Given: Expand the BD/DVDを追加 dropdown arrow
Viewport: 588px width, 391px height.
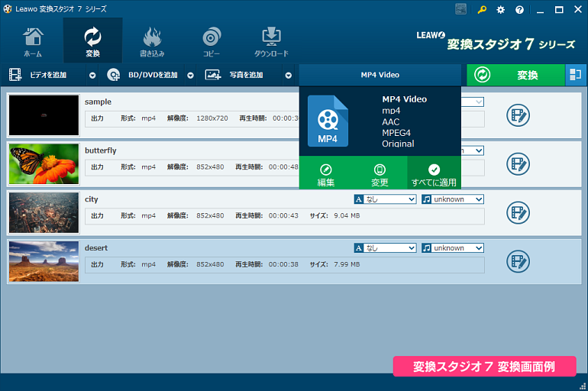Looking at the screenshot, I should (x=190, y=76).
